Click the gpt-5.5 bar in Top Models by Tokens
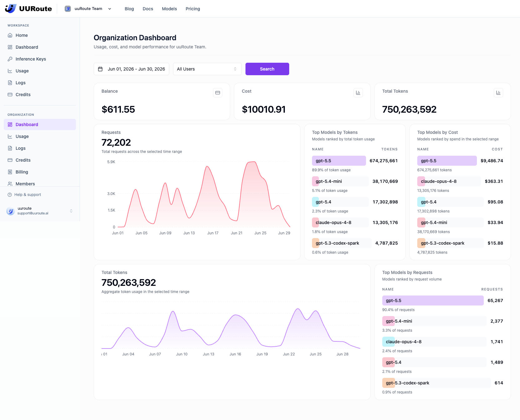Image resolution: width=520 pixels, height=420 pixels. (339, 161)
